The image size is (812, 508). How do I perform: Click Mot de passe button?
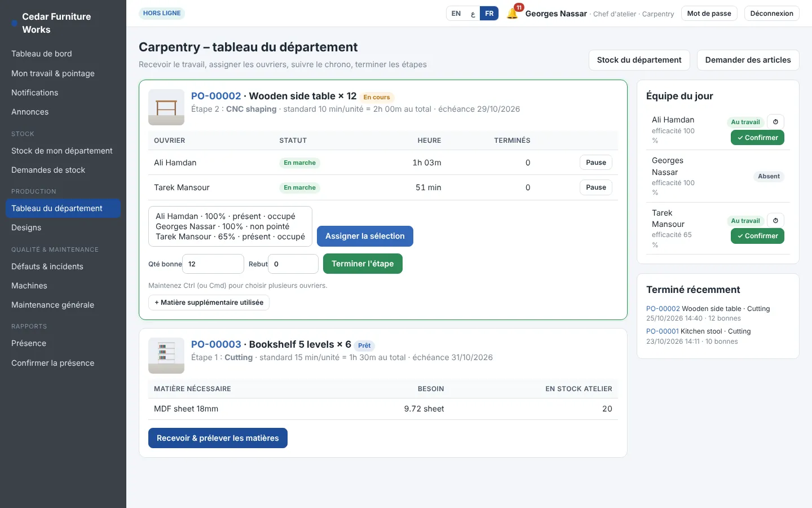pyautogui.click(x=709, y=14)
